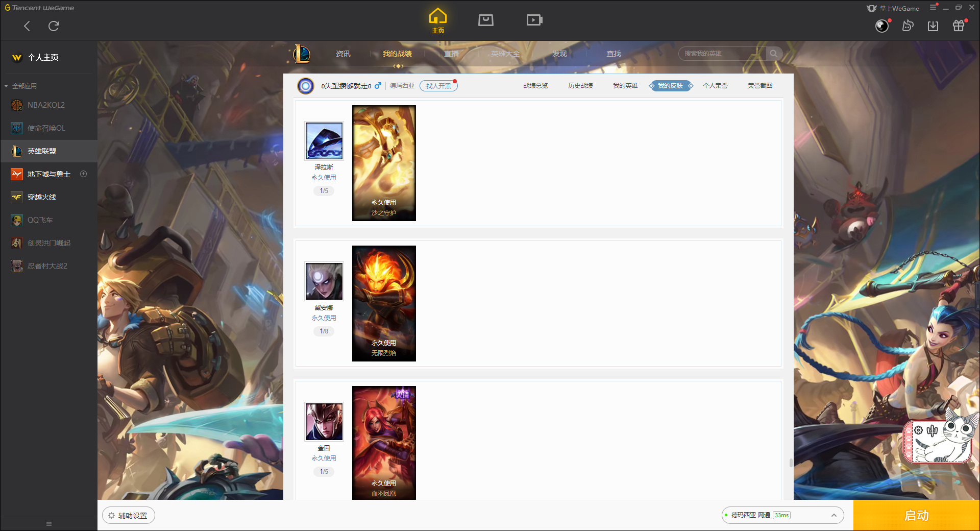980x531 pixels.
Task: Click the sidebar bottom menu handle
Action: tap(49, 524)
